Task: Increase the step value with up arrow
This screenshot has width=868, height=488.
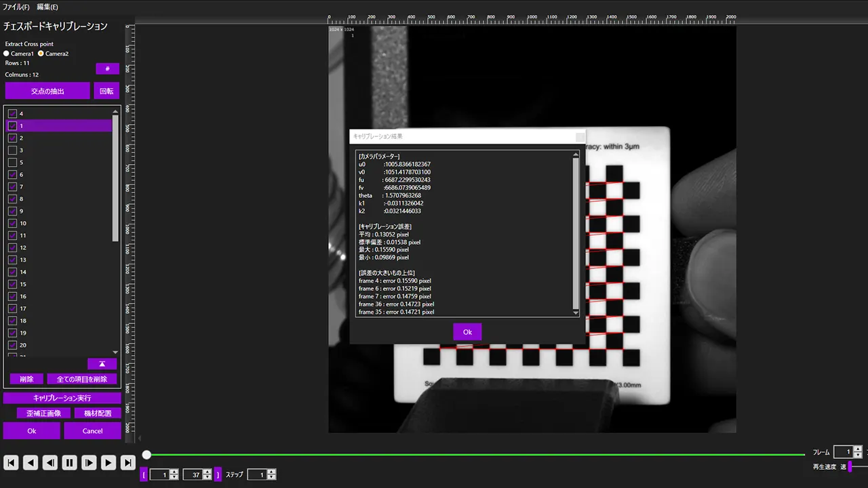Action: point(271,472)
